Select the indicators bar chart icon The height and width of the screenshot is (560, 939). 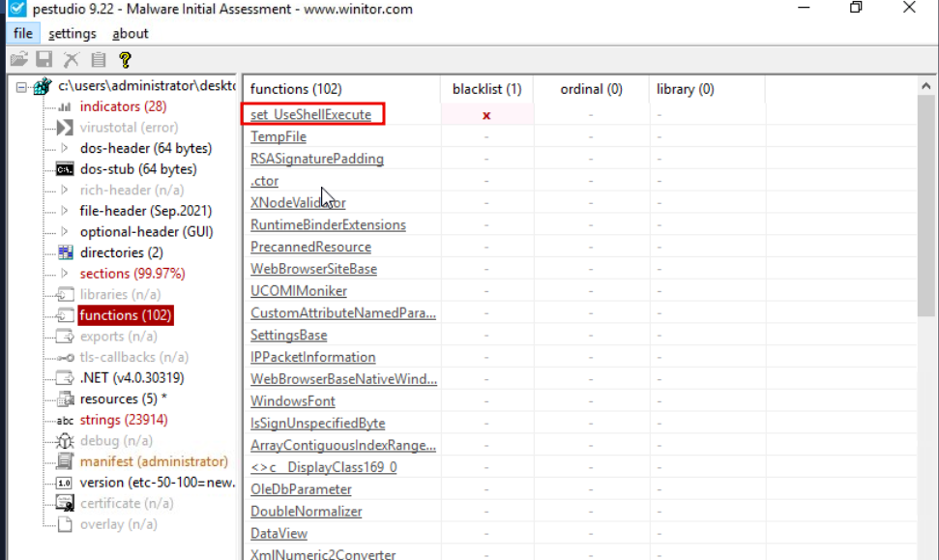(x=65, y=106)
